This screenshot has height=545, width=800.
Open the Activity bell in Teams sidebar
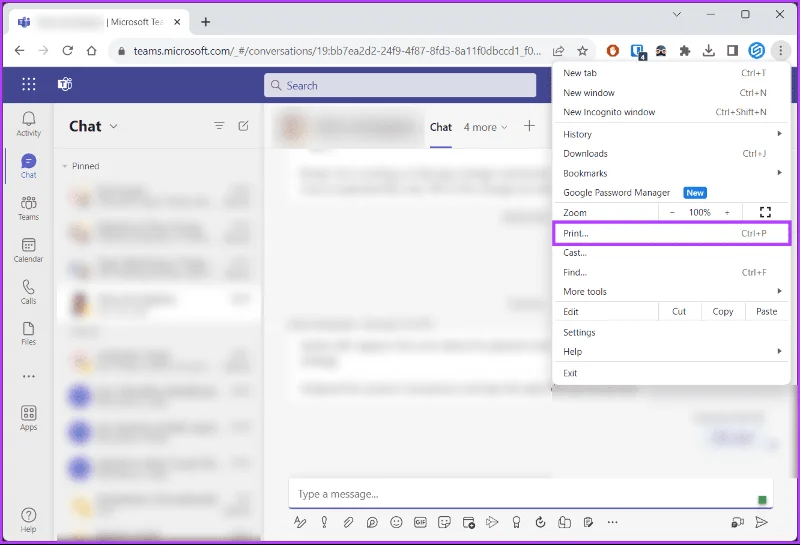pyautogui.click(x=29, y=125)
